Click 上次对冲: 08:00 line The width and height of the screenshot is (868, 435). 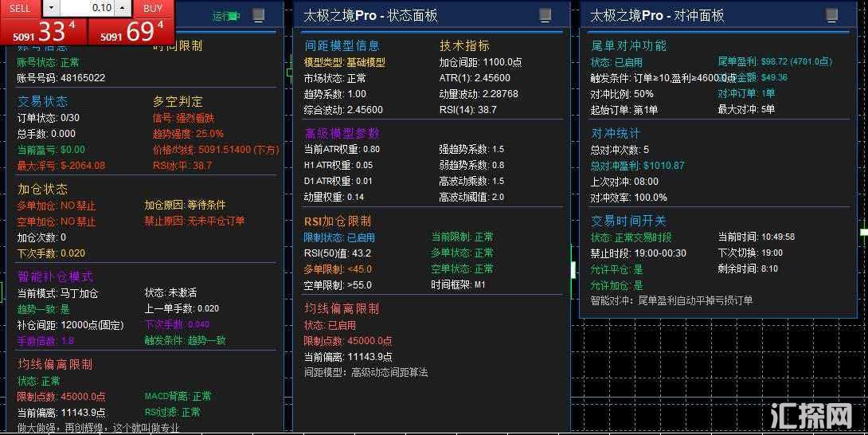coord(624,181)
